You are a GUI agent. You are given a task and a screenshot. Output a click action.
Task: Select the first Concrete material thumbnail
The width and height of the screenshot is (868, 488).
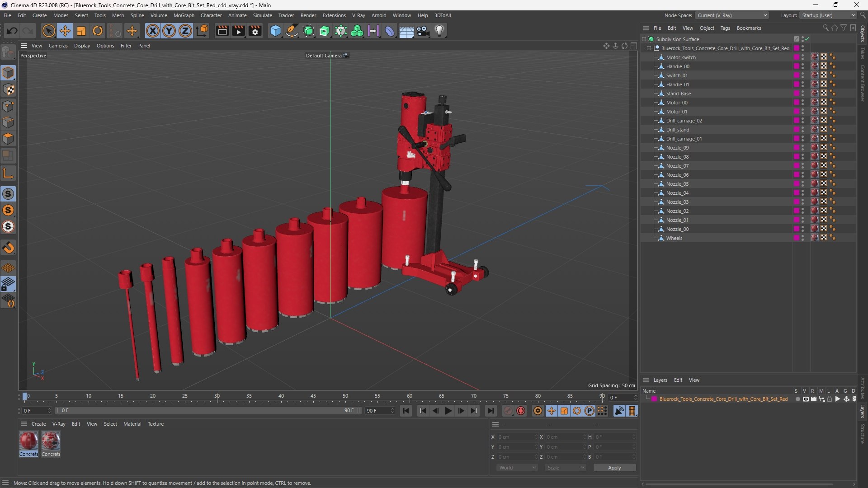(28, 441)
